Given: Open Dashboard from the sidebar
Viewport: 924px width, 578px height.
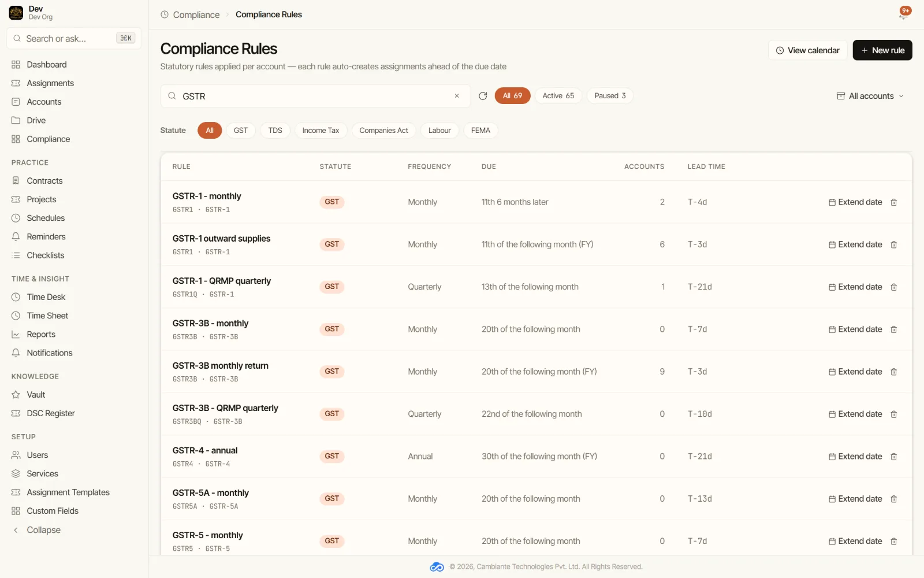Looking at the screenshot, I should 46,65.
